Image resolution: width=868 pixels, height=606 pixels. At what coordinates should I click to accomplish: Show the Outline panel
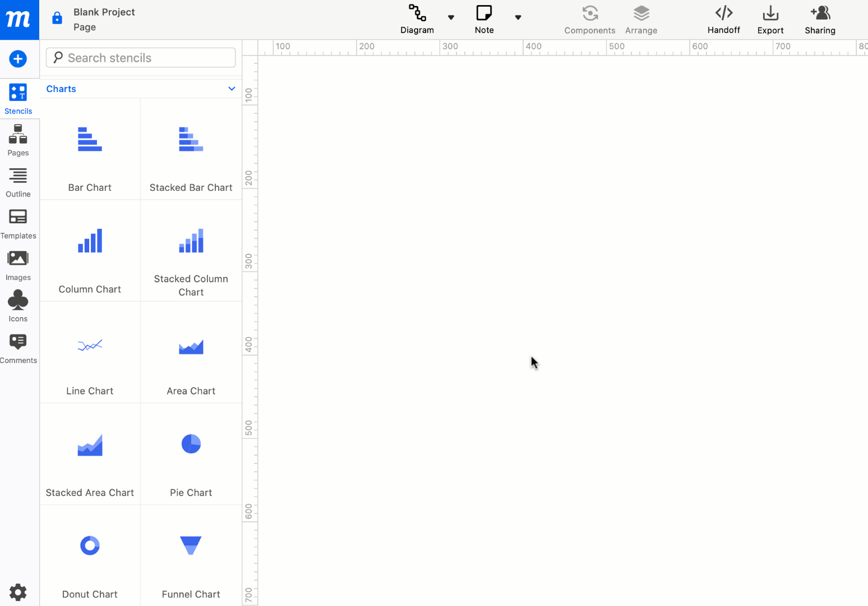point(18,181)
